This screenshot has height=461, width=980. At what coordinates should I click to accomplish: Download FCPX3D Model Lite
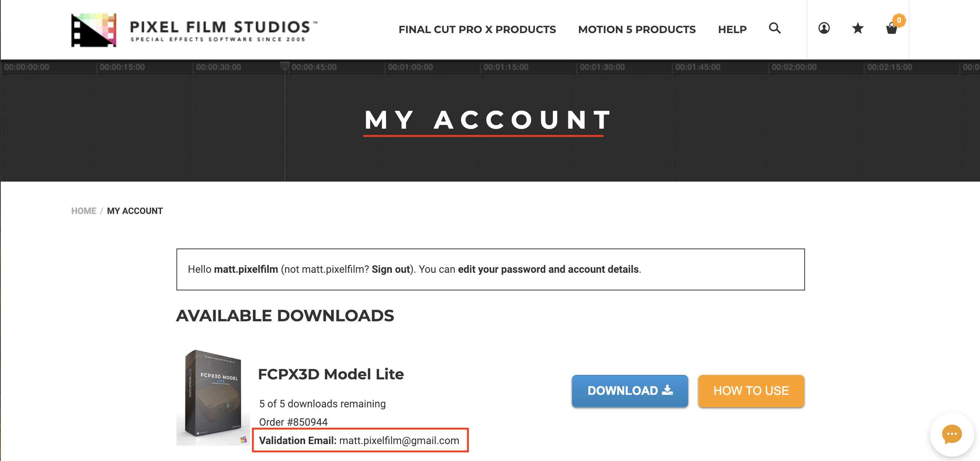pos(630,391)
